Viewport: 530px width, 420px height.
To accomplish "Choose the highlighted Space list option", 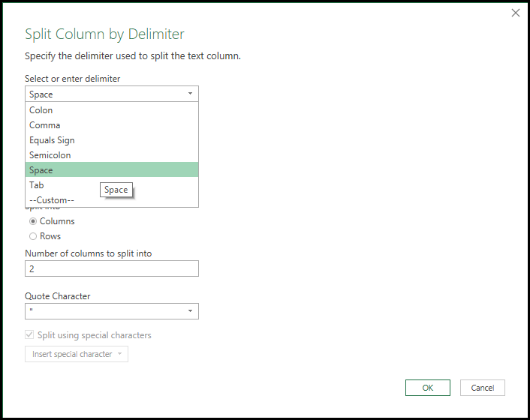I will 41,170.
